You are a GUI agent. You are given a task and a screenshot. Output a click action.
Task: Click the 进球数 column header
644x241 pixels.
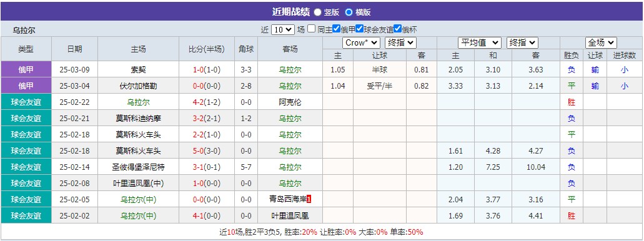[x=624, y=56]
